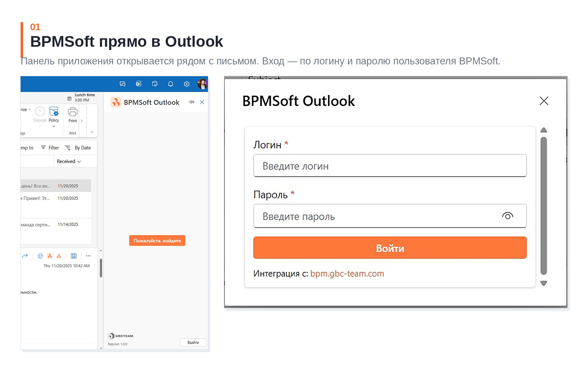Click the Выйти button in side pane
This screenshot has height=368, width=588.
tap(193, 342)
